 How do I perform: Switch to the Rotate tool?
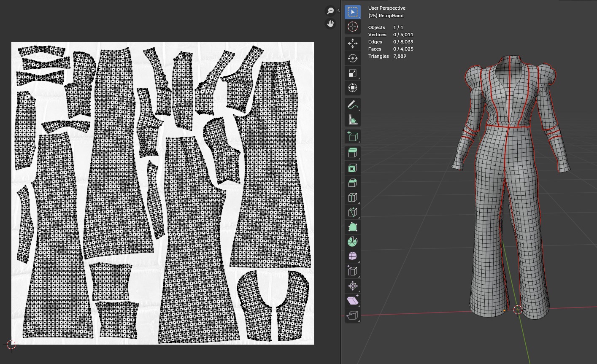[x=353, y=58]
